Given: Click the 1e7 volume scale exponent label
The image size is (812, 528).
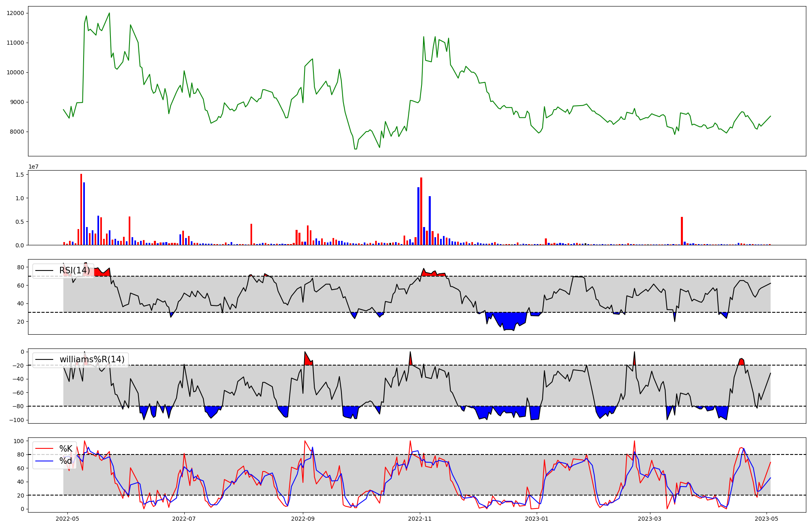Looking at the screenshot, I should [x=33, y=167].
